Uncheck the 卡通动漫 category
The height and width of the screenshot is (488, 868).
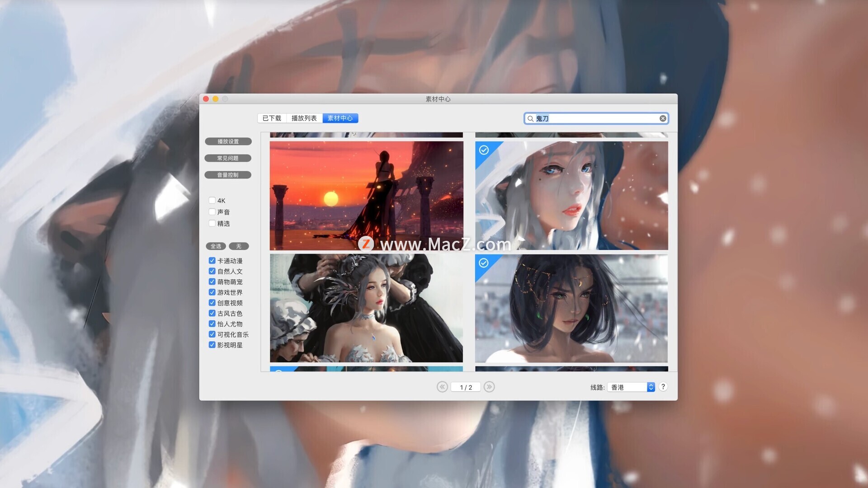coord(212,261)
